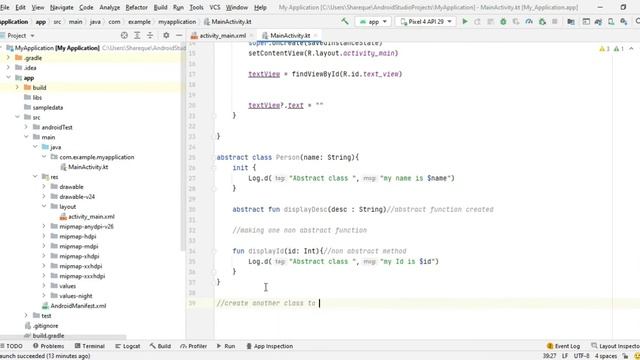Switch to the activity_main.xml editor tab

point(222,36)
